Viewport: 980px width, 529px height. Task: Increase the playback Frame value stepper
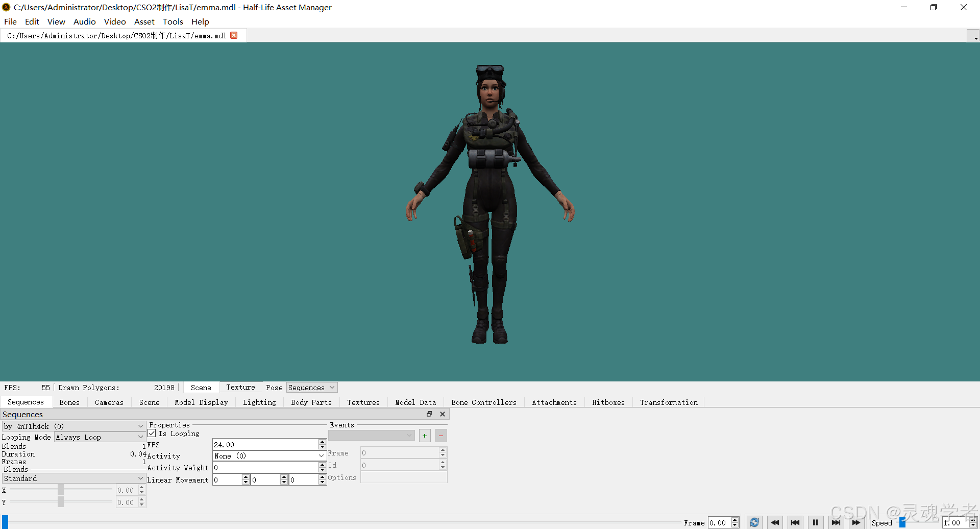click(735, 519)
